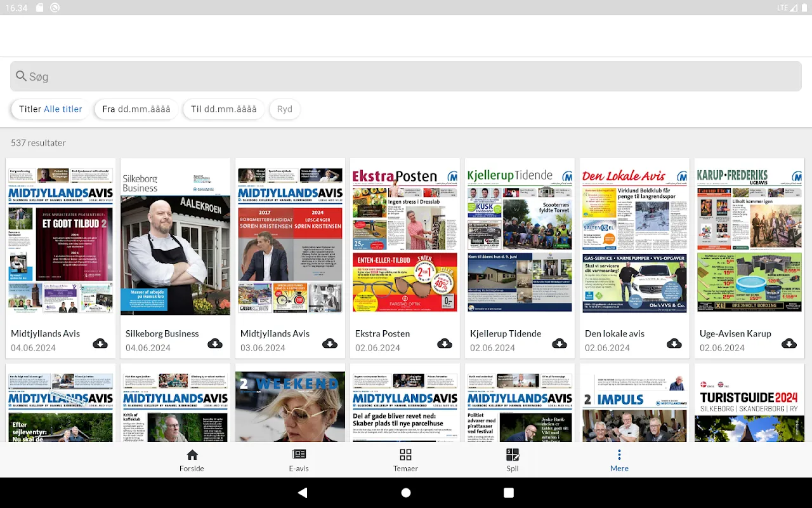This screenshot has width=812, height=508.
Task: Open Ekstra Posten cover thumbnail
Action: [405, 241]
